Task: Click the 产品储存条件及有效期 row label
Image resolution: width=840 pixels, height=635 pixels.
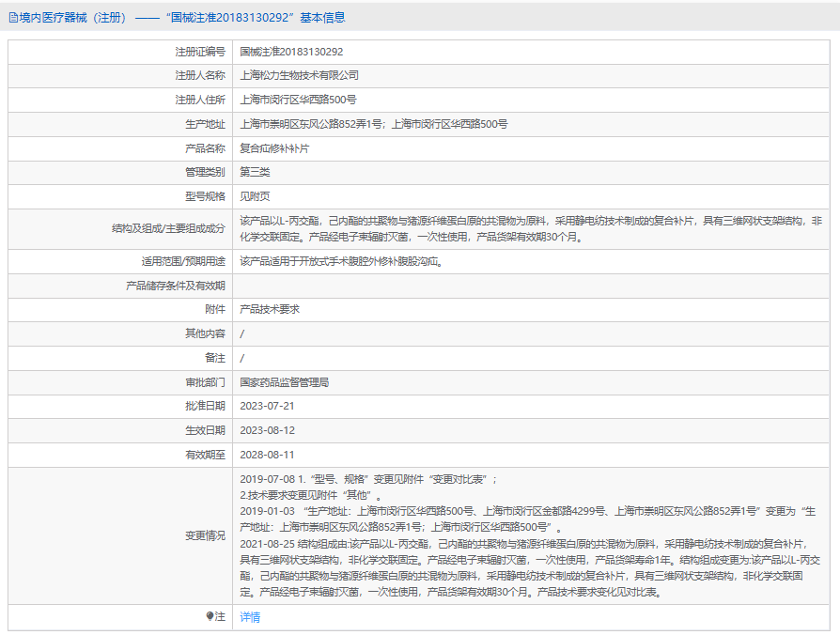Action: (x=176, y=286)
